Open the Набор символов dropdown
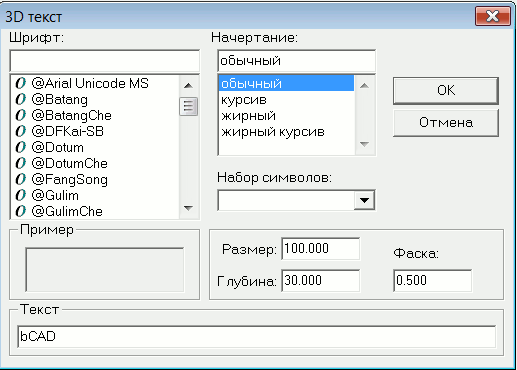The height and width of the screenshot is (370, 517). (364, 200)
